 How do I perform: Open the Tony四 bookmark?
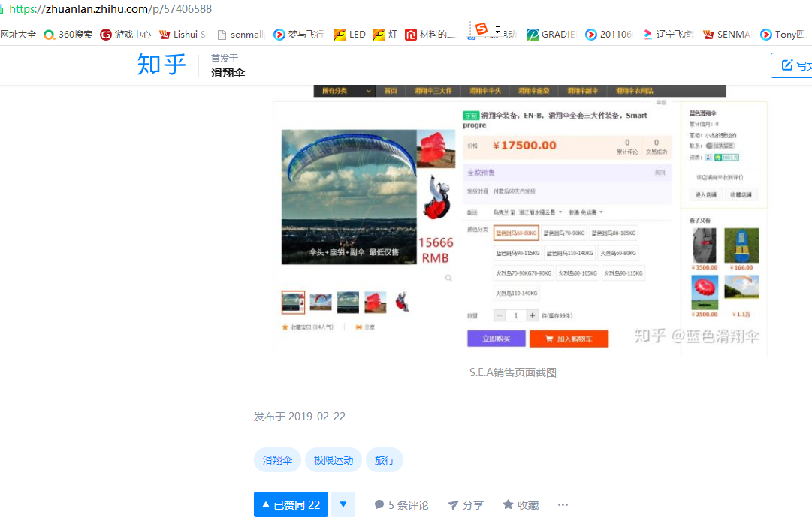pos(782,35)
